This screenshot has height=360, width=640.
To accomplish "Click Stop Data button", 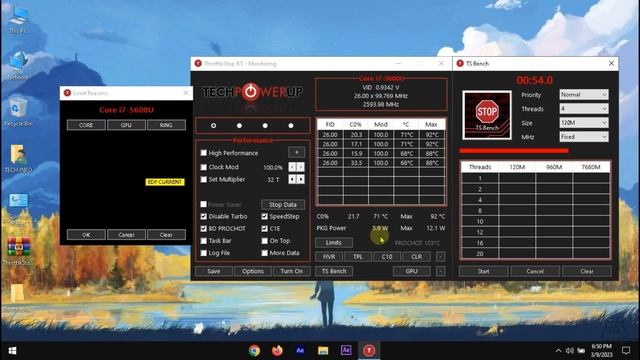I will pyautogui.click(x=282, y=204).
